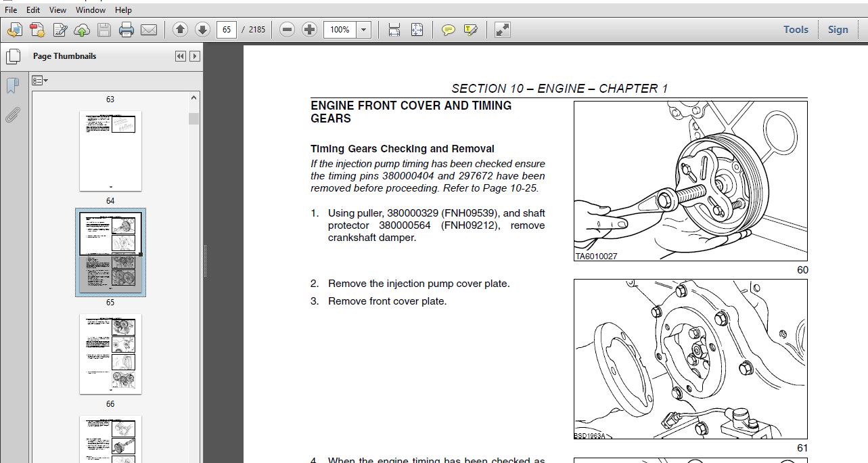Go to next page with down arrow
The height and width of the screenshot is (463, 868).
(x=202, y=30)
